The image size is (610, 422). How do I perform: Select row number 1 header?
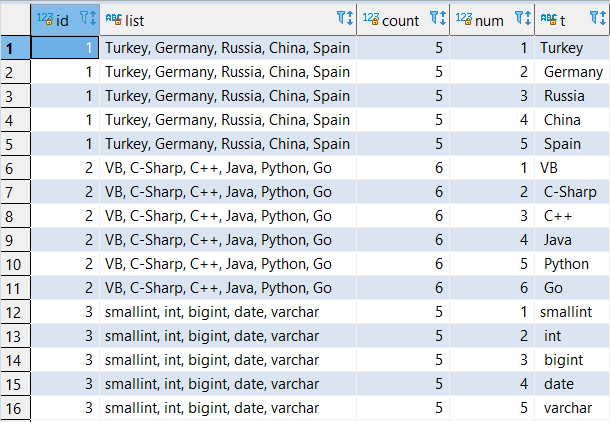[x=15, y=48]
